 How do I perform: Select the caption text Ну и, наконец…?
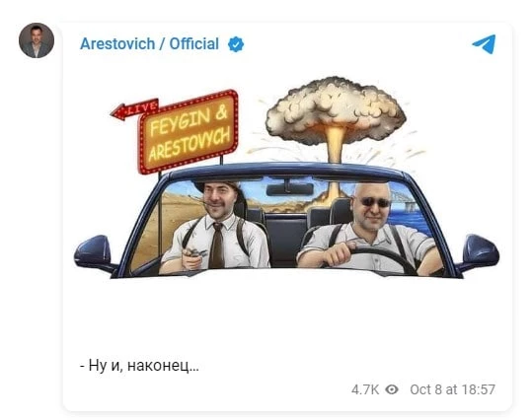pyautogui.click(x=139, y=365)
